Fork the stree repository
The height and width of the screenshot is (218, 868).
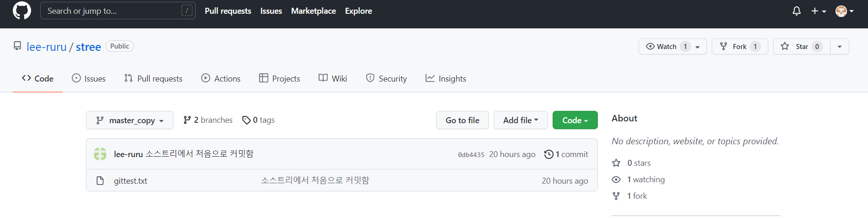(740, 46)
